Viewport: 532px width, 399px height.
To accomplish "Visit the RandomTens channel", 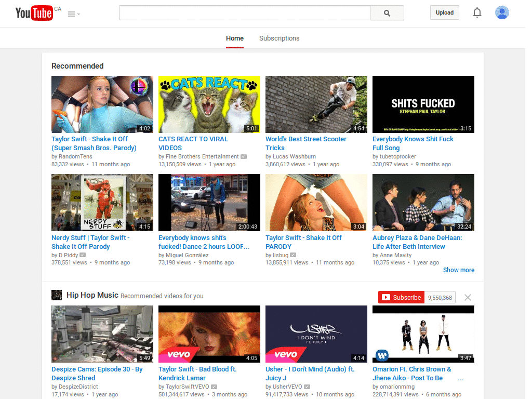I will pyautogui.click(x=75, y=156).
